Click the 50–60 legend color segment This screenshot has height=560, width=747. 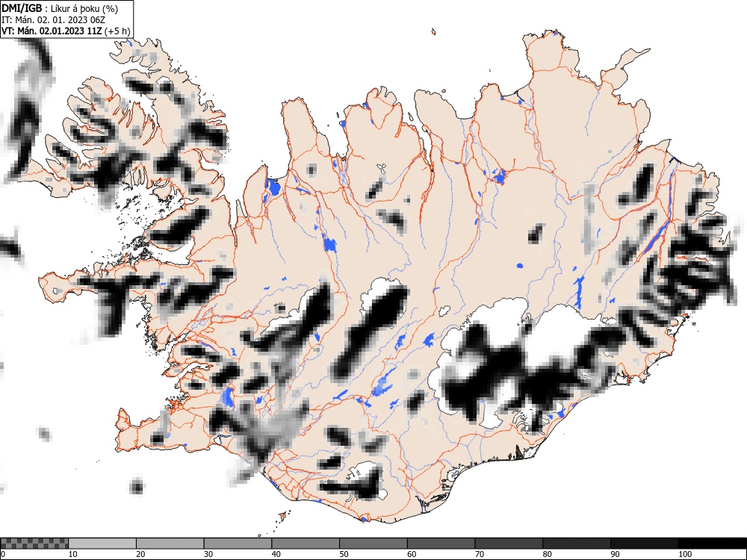(373, 544)
